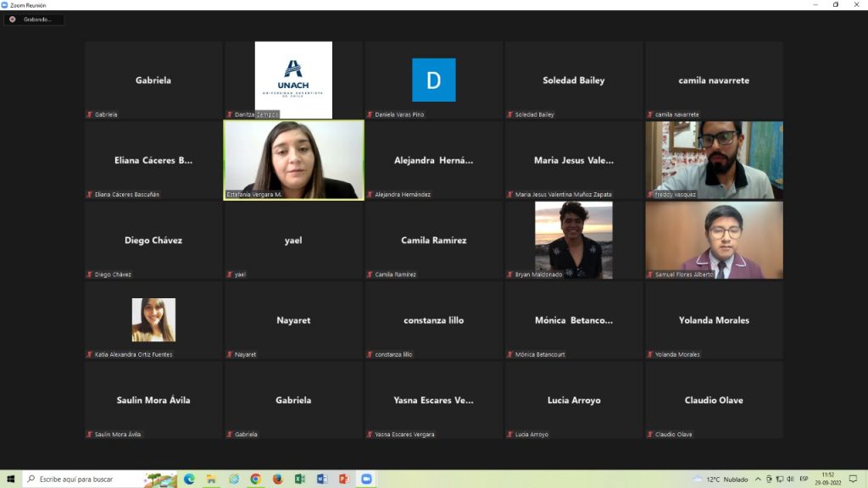Image resolution: width=868 pixels, height=488 pixels.
Task: Open the weather widget showing 12°C Nublado
Action: point(721,479)
